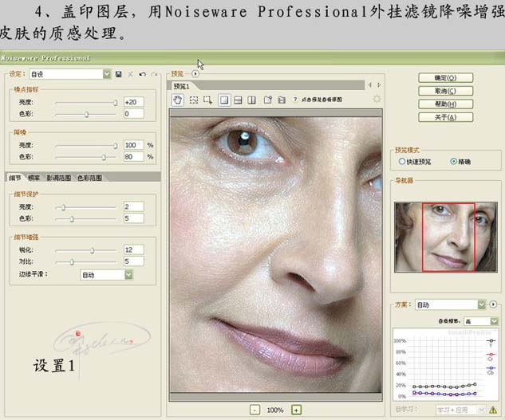
Task: Select the dashed marquee region tool
Action: (194, 100)
